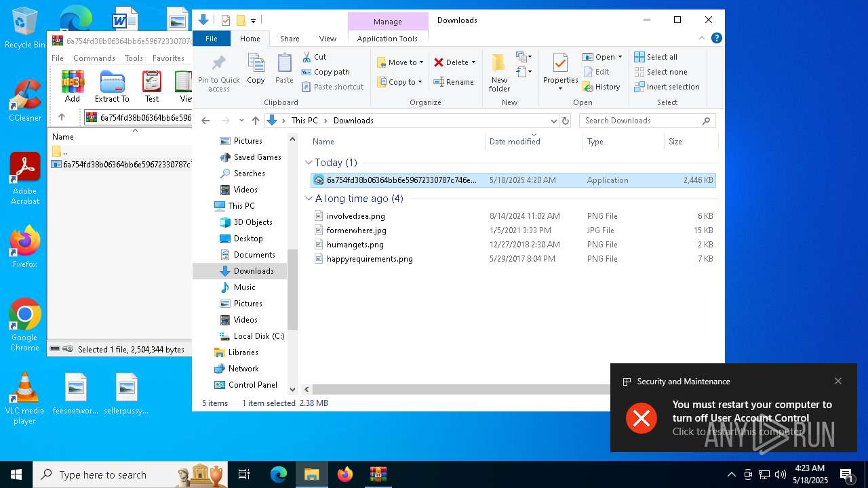Open the recent locations dropdown arrow
This screenshot has height=488, width=868.
click(x=241, y=121)
